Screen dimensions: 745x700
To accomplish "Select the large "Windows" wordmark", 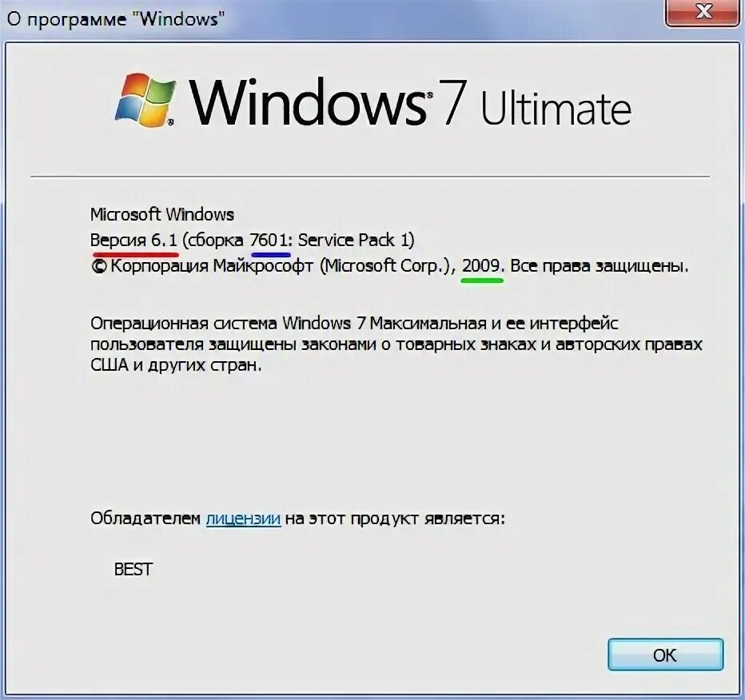I will (308, 102).
